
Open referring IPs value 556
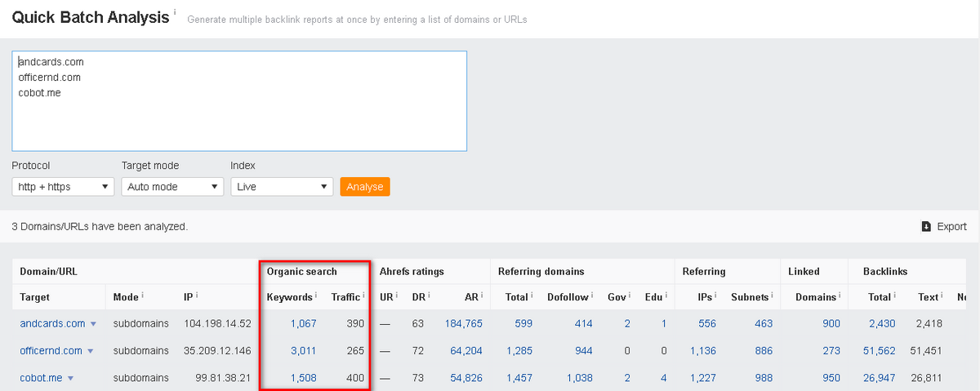point(707,323)
